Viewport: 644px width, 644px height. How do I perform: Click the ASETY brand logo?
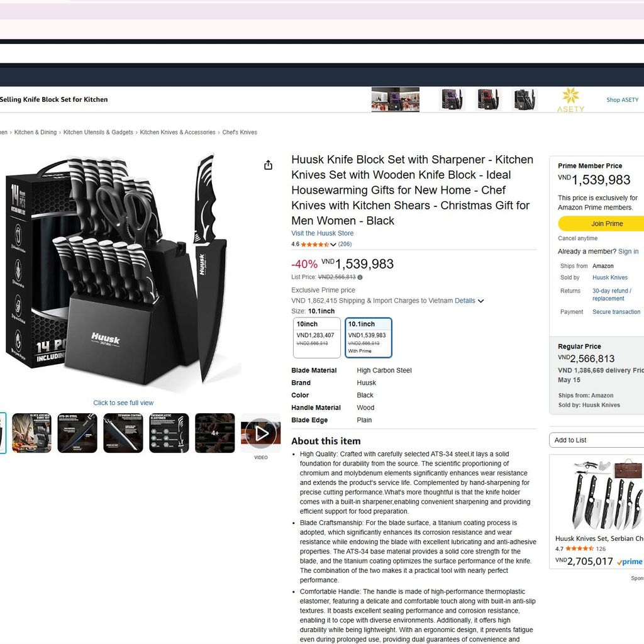click(570, 100)
